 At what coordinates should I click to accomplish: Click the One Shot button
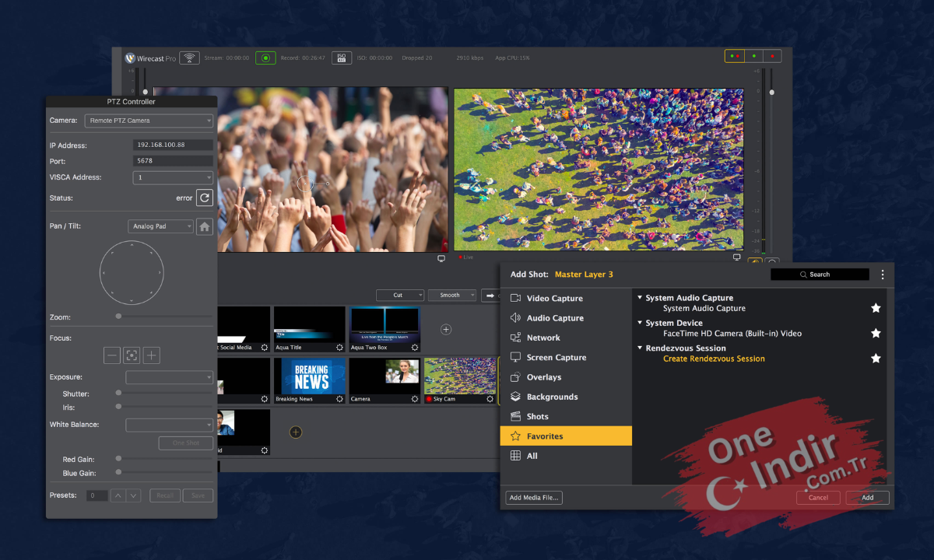click(x=186, y=443)
